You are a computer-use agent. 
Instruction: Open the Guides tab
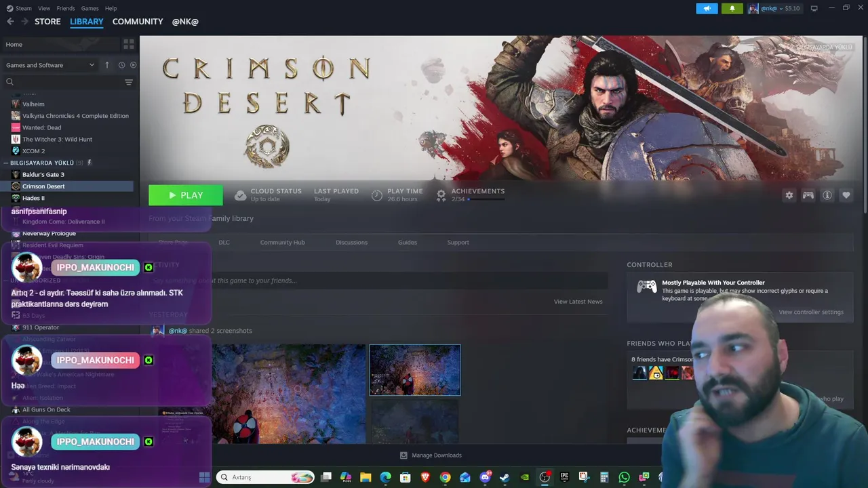(x=408, y=242)
